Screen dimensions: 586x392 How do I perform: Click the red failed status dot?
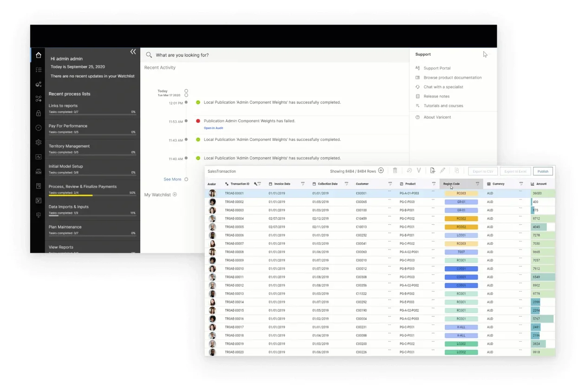point(198,121)
